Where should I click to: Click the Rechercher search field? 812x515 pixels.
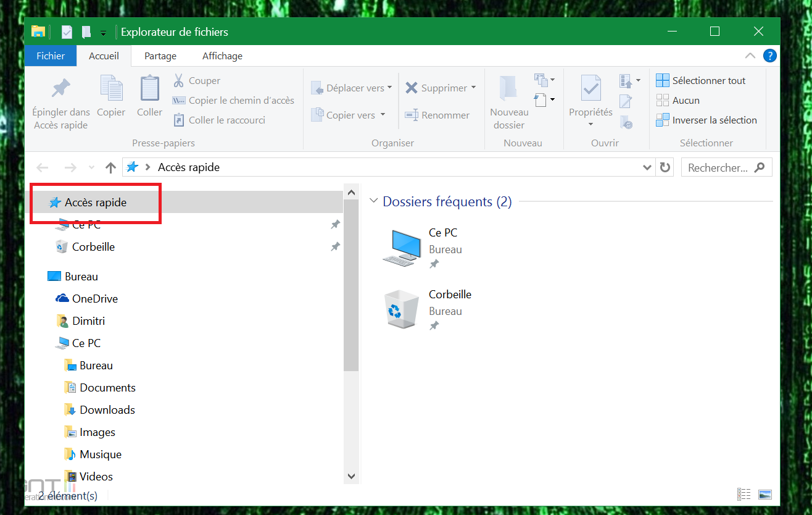point(726,167)
